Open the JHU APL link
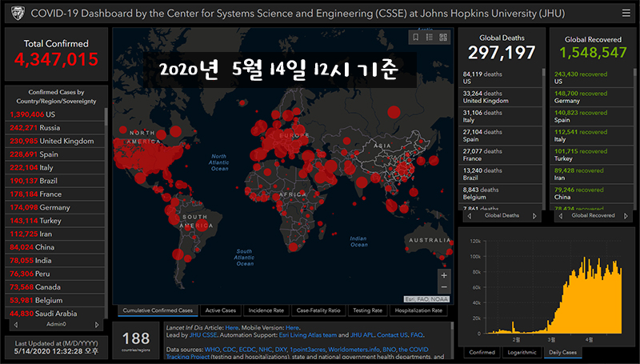Image resolution: width=640 pixels, height=364 pixels. [362, 335]
